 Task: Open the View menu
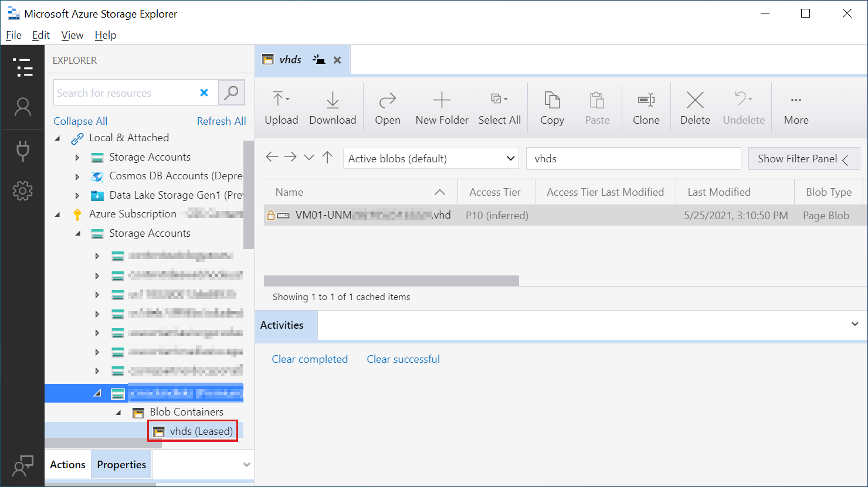[x=72, y=35]
